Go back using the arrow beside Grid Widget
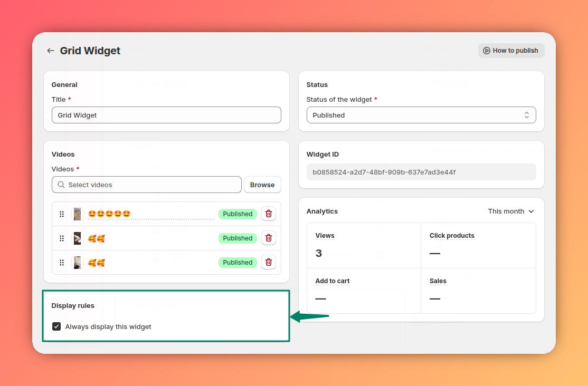The height and width of the screenshot is (386, 588). [x=51, y=51]
